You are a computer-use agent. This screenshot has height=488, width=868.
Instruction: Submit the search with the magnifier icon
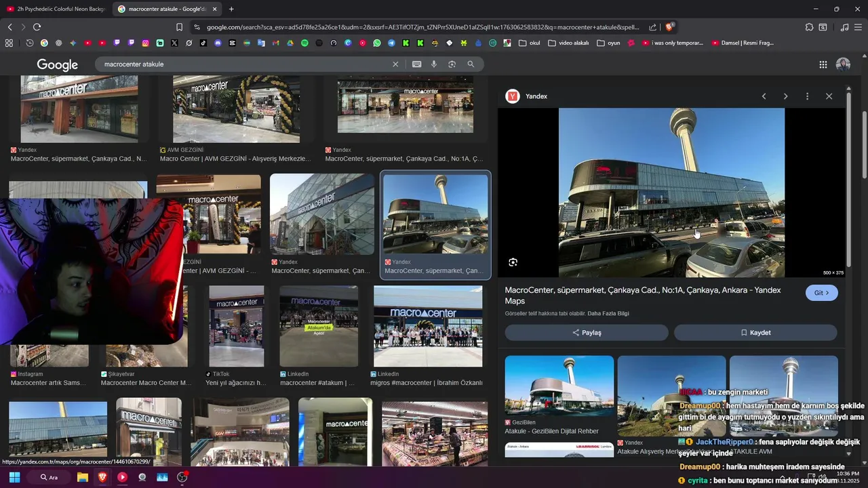click(471, 64)
